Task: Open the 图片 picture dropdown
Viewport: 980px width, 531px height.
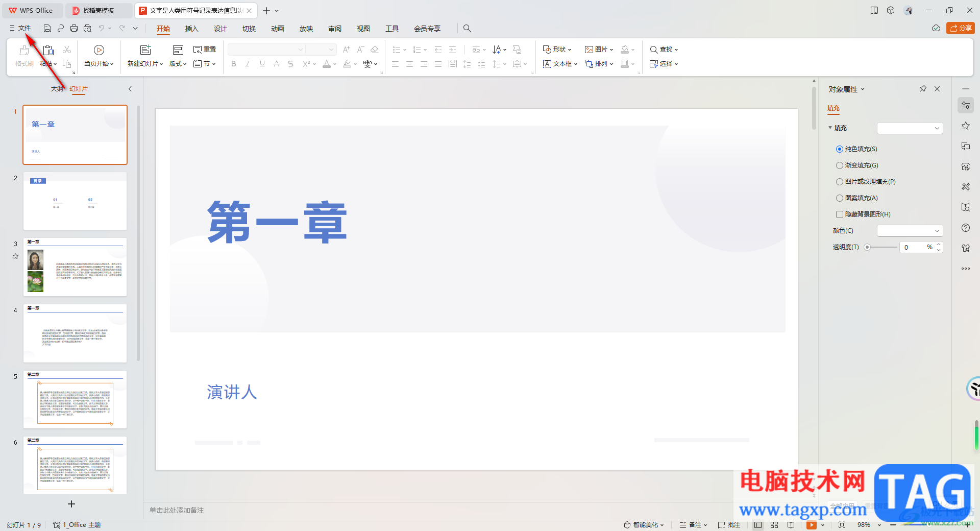Action: tap(599, 50)
